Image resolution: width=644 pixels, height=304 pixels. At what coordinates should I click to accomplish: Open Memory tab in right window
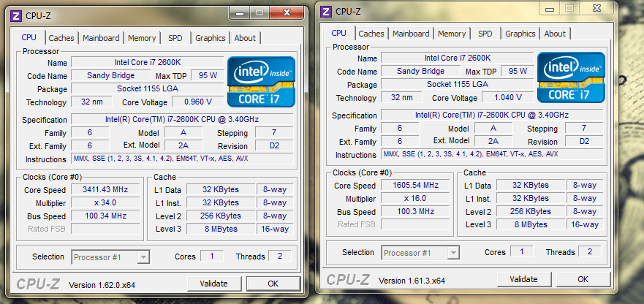[x=452, y=34]
